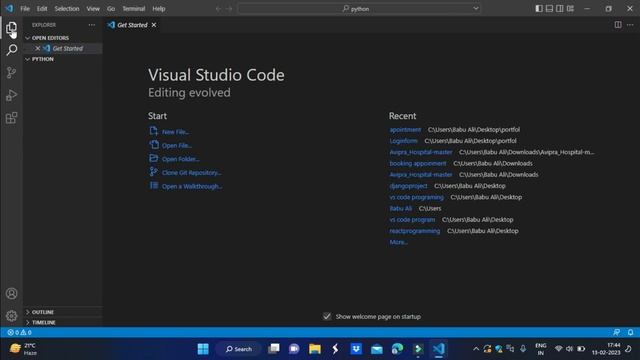
Task: Go back with the navigation arrow
Action: (x=218, y=9)
